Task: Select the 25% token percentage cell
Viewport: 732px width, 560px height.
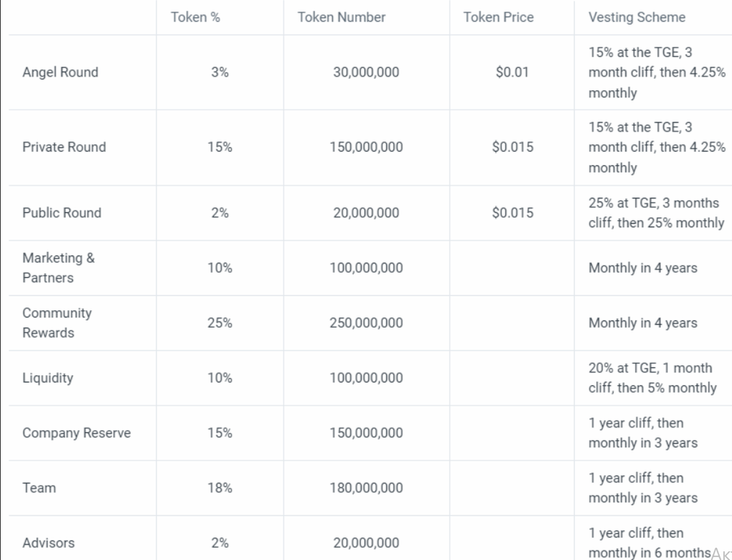Action: 220,323
